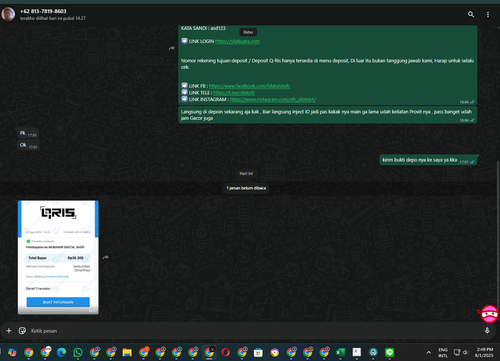The height and width of the screenshot is (361, 500).
Task: Click the pink ninja floating extension icon
Action: (x=489, y=314)
